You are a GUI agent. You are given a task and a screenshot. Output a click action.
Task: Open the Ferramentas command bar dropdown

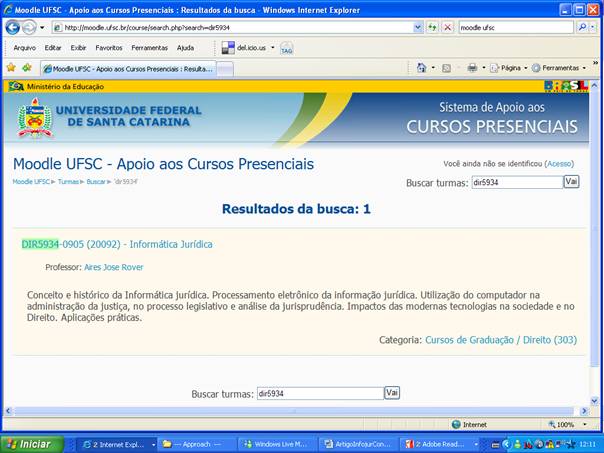point(560,68)
